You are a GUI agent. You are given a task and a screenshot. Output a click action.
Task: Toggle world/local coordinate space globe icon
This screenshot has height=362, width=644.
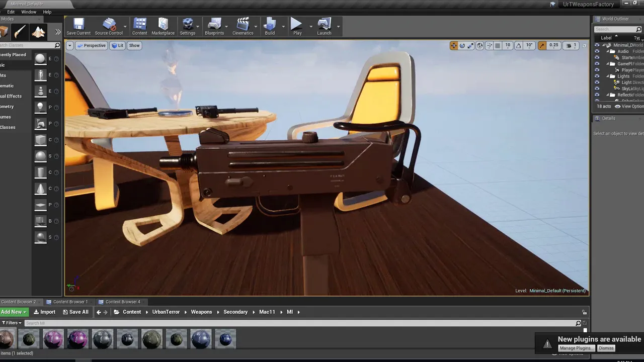(x=480, y=45)
